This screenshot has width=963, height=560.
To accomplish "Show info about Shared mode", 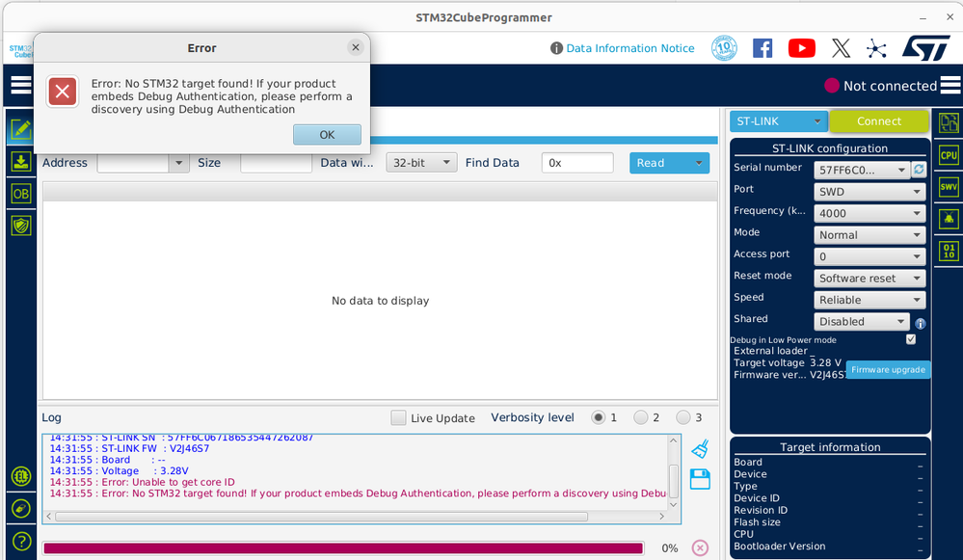I will pyautogui.click(x=920, y=323).
